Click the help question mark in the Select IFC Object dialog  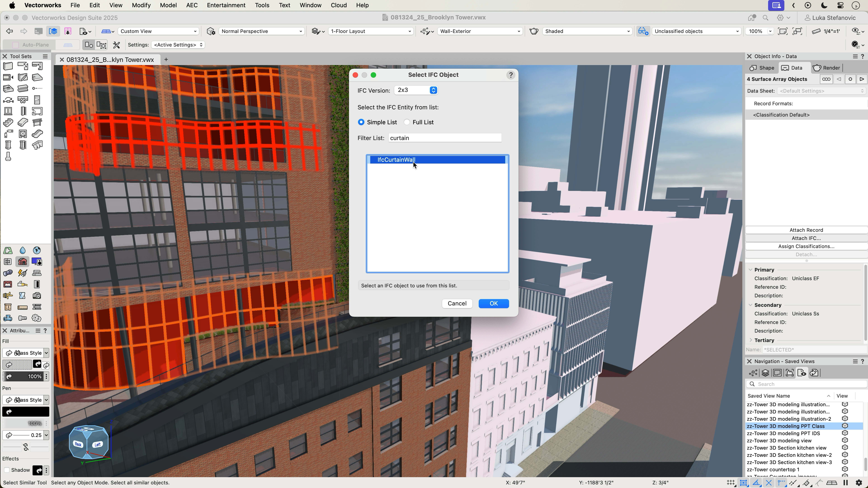tap(511, 75)
